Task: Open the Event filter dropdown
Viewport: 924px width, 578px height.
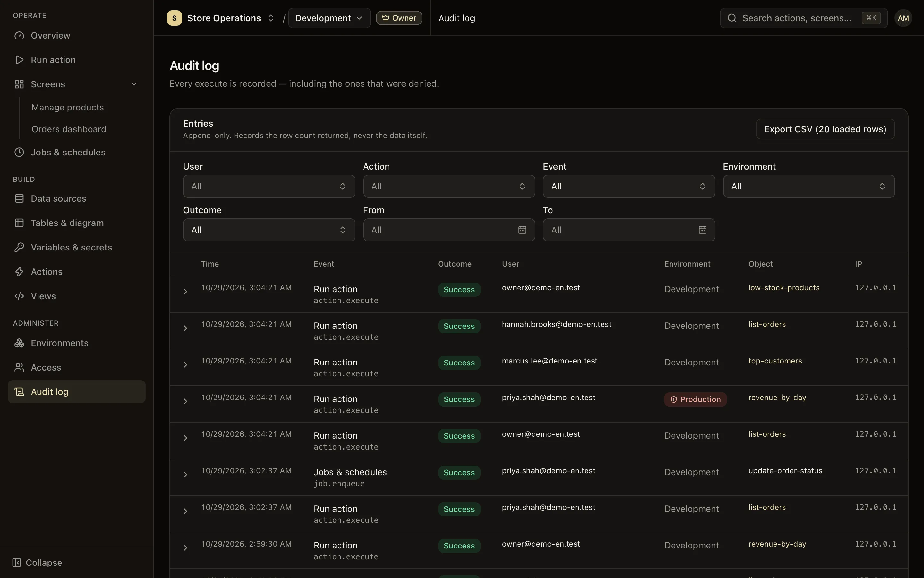Action: (x=629, y=186)
